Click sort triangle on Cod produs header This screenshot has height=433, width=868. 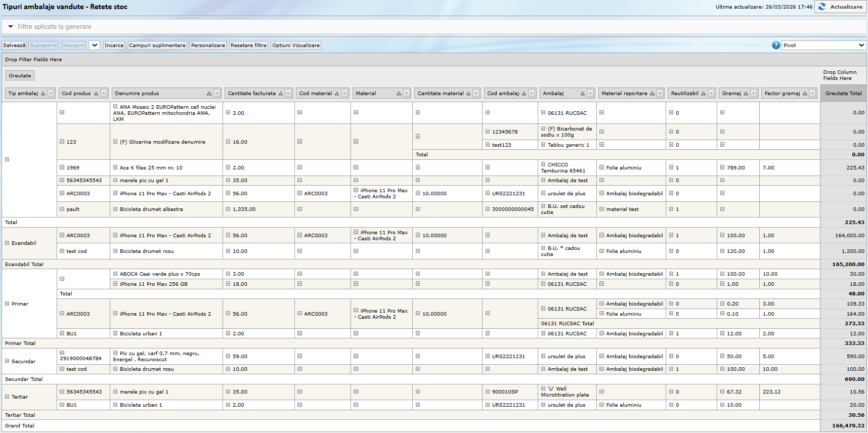coord(96,94)
